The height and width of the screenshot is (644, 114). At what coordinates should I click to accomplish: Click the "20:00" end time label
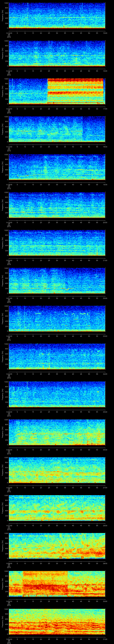tap(105, 223)
